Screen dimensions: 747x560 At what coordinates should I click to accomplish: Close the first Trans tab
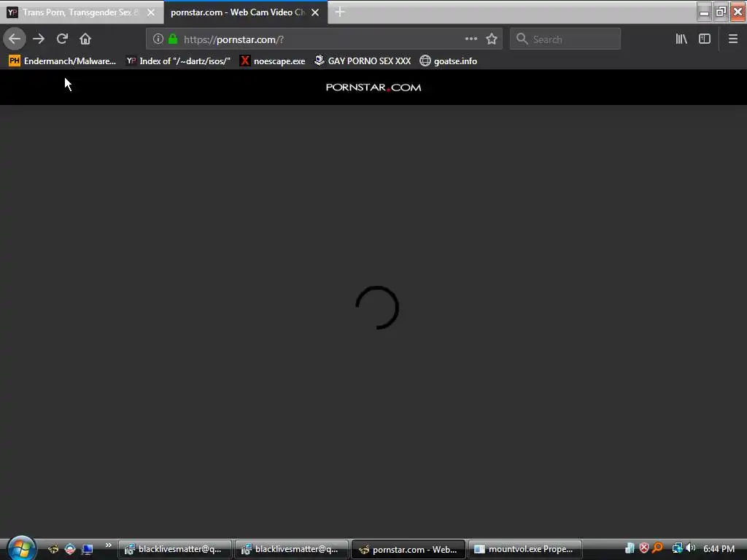point(151,12)
